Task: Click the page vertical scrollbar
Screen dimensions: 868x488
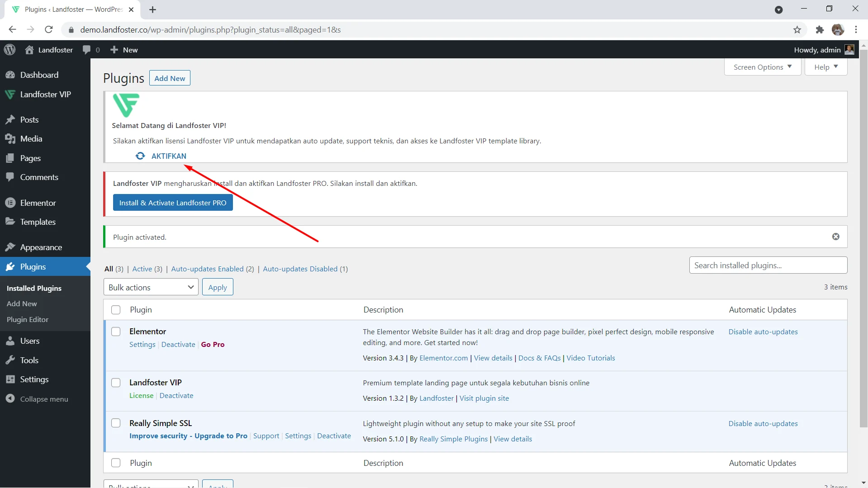Action: (863, 238)
